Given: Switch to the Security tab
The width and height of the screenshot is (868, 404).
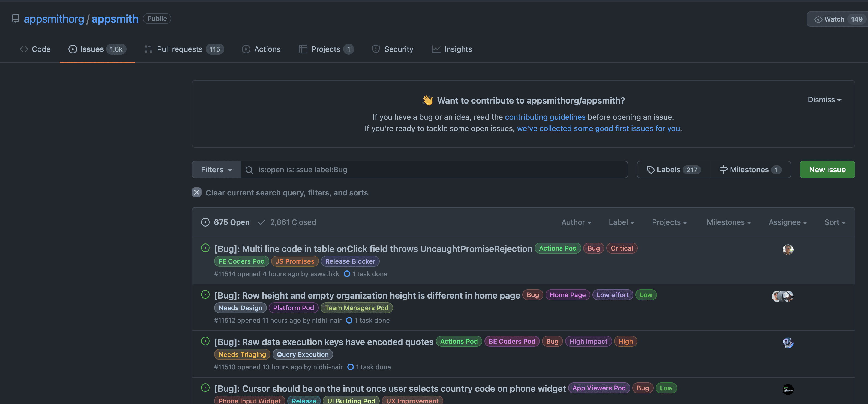Looking at the screenshot, I should tap(392, 49).
